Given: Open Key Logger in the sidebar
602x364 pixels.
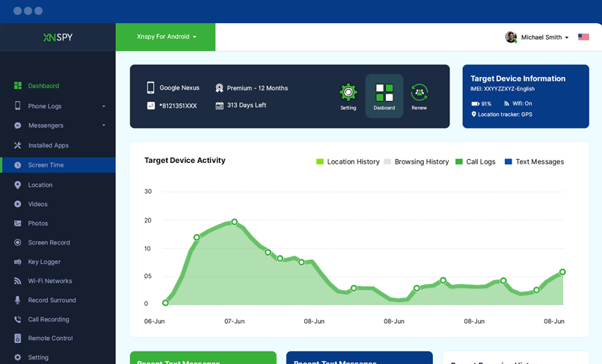Looking at the screenshot, I should pyautogui.click(x=44, y=262).
